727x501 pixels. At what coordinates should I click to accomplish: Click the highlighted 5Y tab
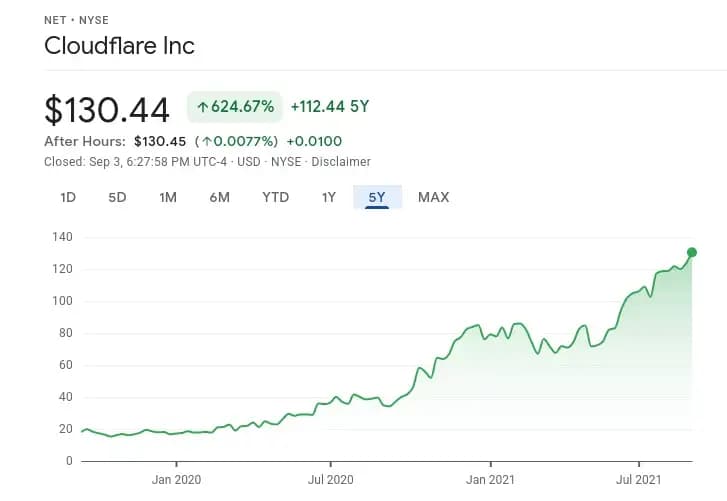377,197
